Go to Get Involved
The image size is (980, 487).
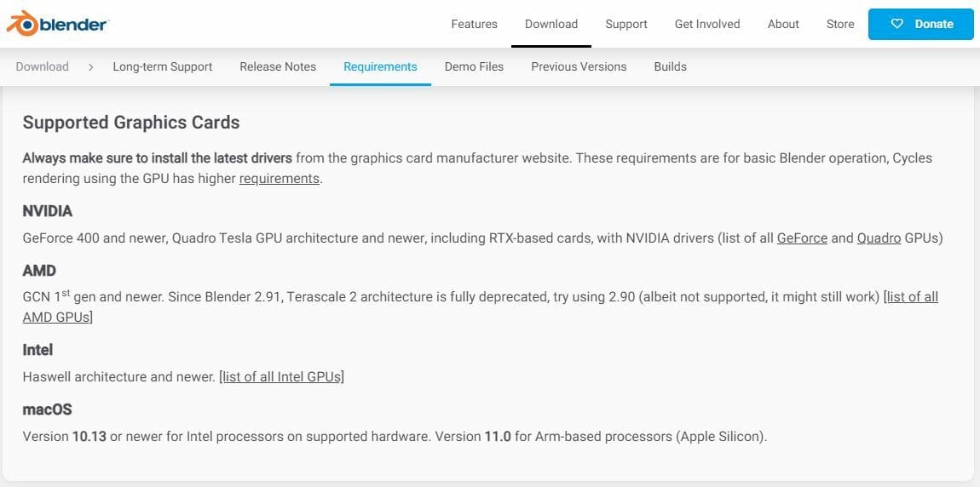click(x=707, y=24)
